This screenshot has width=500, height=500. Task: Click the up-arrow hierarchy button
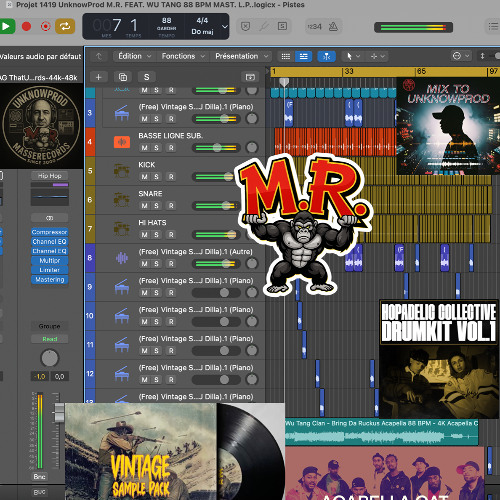99,56
